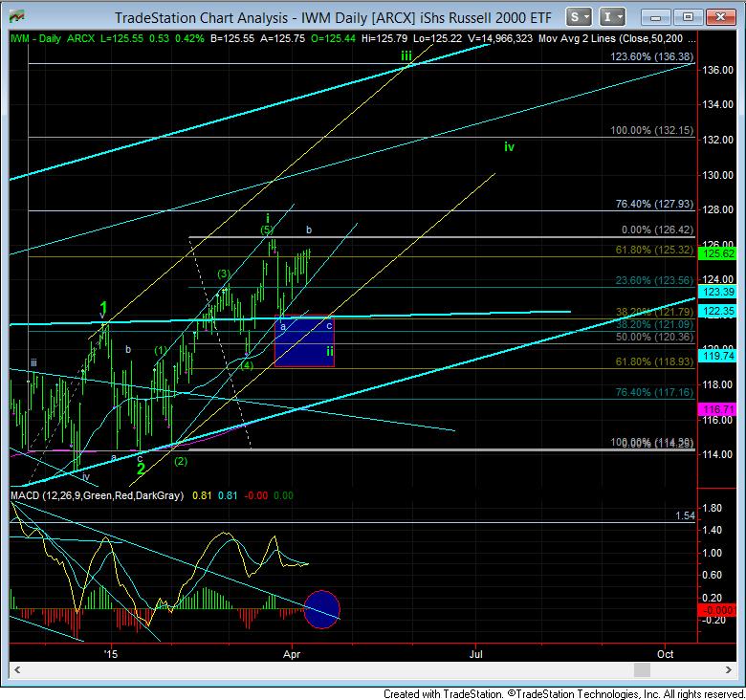Click the TradeStation chart window icon
This screenshot has width=746, height=700.
click(17, 16)
